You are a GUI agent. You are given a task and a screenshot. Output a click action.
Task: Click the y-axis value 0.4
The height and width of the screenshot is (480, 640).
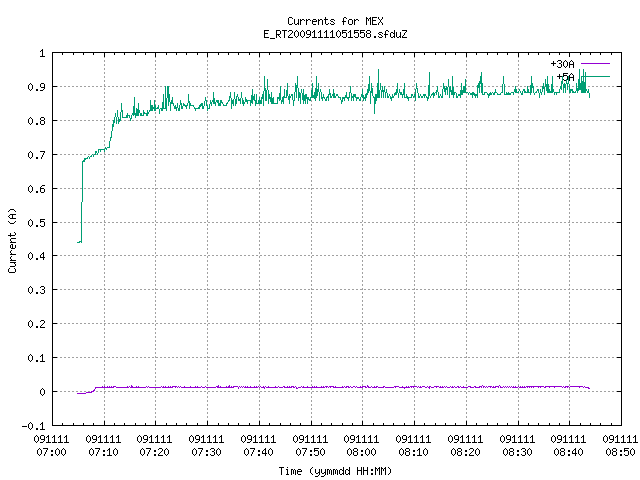(x=36, y=256)
